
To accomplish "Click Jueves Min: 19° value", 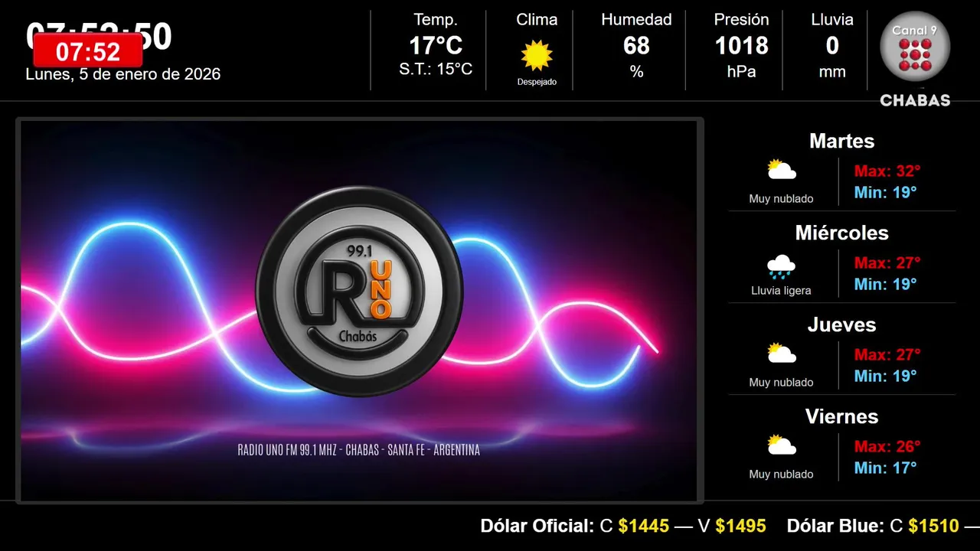I will pyautogui.click(x=885, y=376).
